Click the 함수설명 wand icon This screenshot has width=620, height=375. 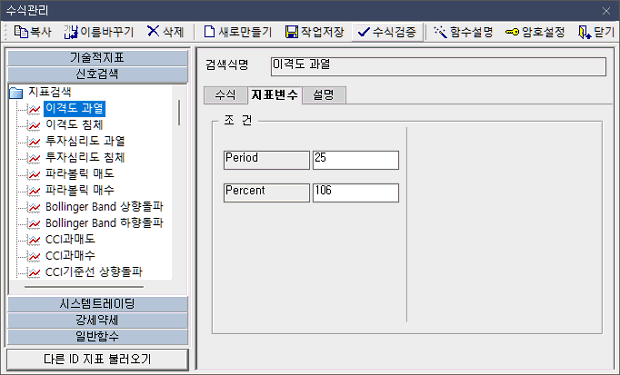coord(440,32)
